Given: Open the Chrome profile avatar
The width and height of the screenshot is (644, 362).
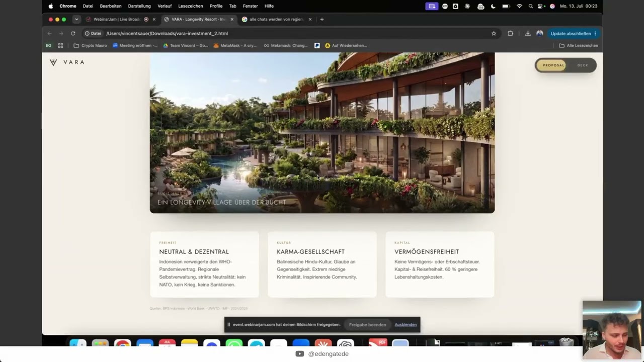Looking at the screenshot, I should pos(539,34).
